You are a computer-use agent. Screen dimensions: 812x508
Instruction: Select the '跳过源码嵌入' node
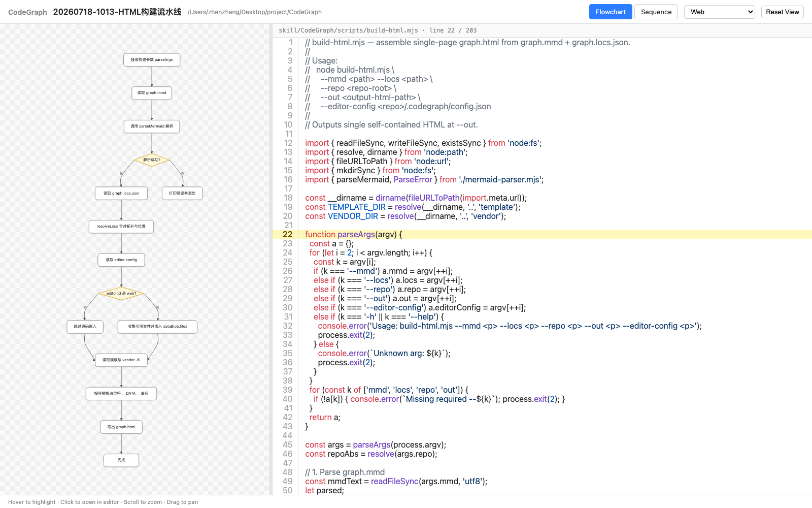(x=85, y=327)
